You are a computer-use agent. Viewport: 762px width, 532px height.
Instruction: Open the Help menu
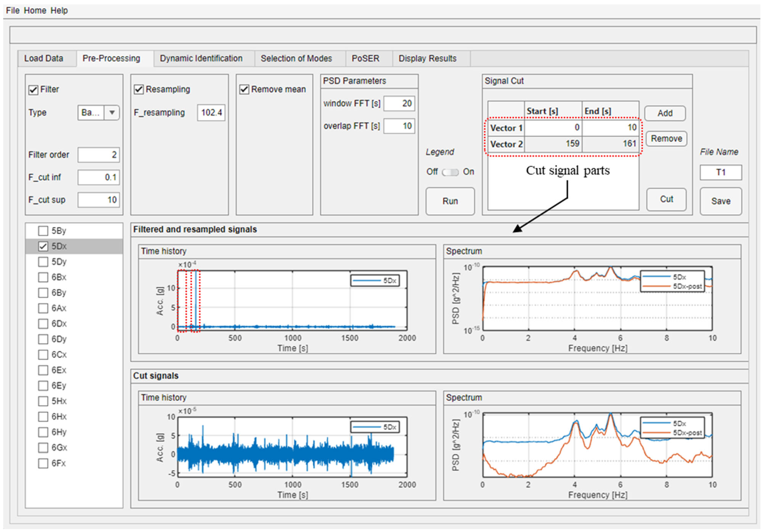[59, 11]
